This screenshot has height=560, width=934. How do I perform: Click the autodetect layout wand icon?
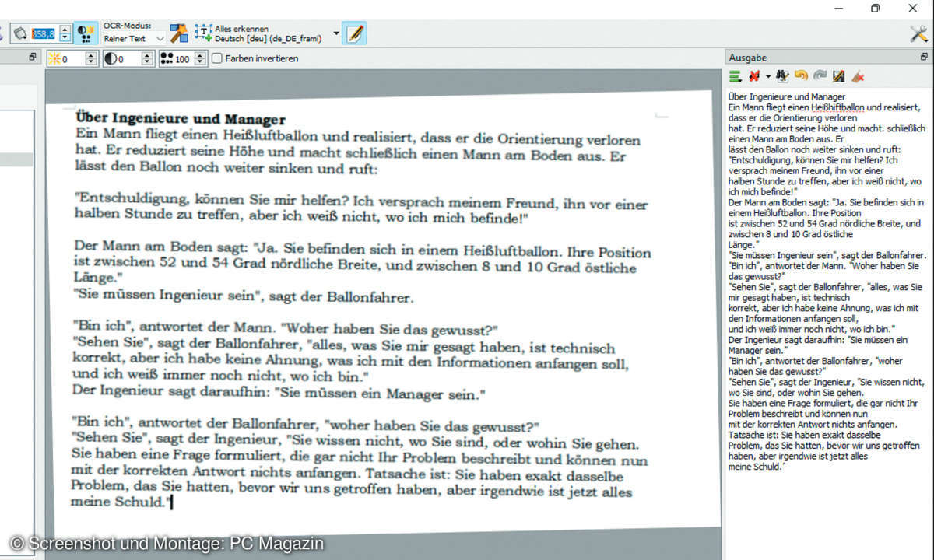tap(179, 33)
